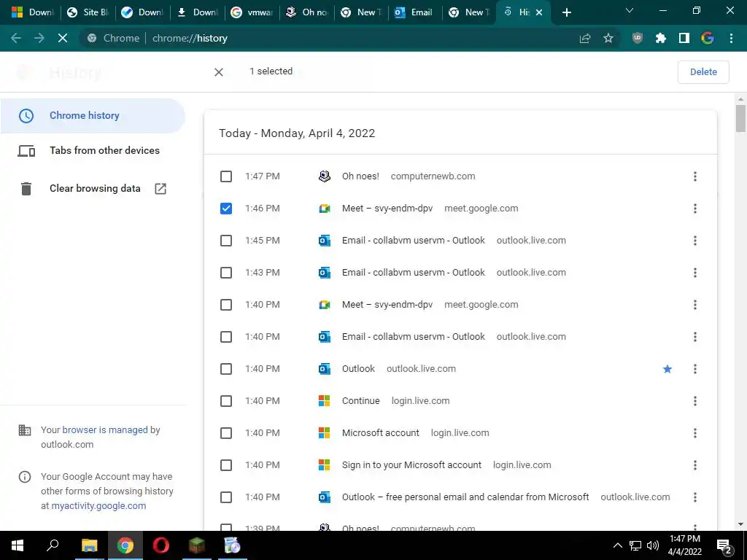Select the 1:47 PM Oh noes! entry checkbox
This screenshot has height=560, width=747.
(x=226, y=176)
